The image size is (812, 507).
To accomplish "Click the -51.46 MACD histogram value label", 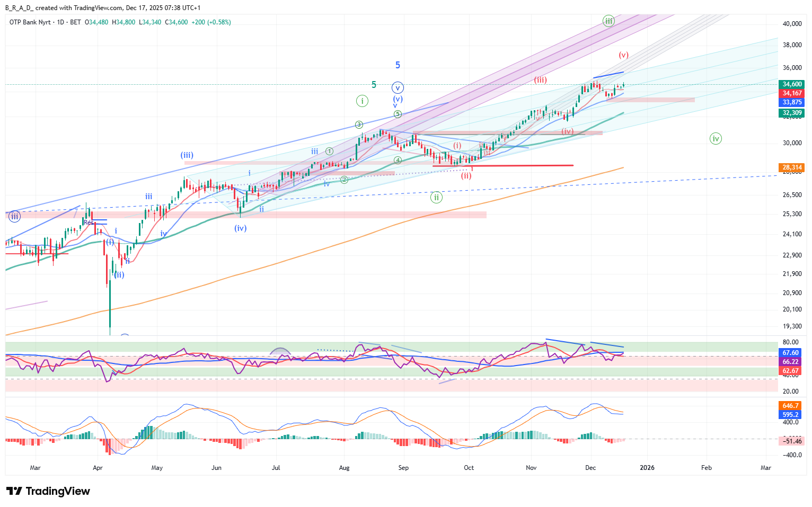I will [792, 441].
